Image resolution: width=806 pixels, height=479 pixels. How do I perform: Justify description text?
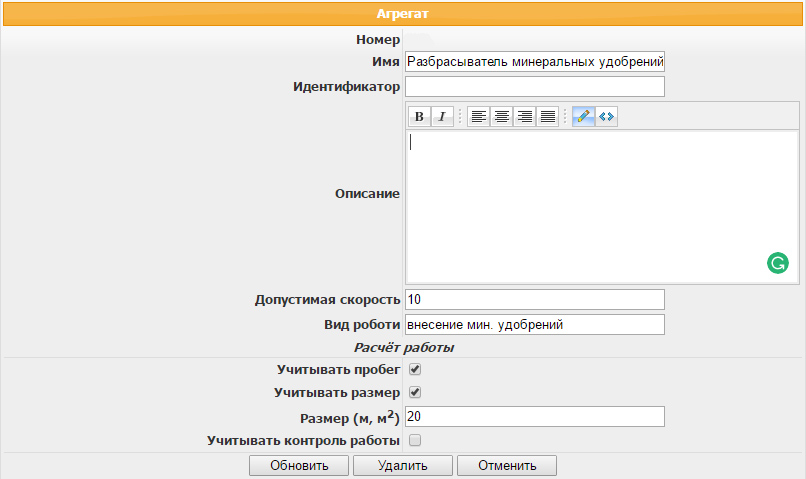click(x=547, y=117)
